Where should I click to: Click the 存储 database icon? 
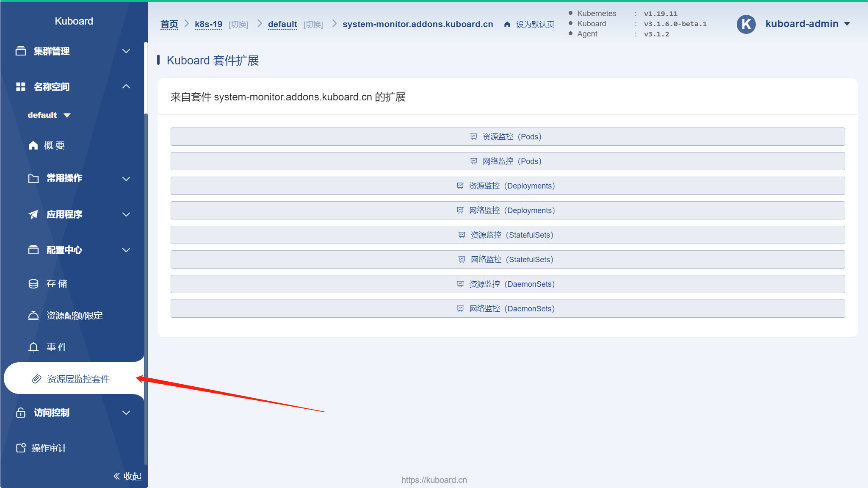33,283
